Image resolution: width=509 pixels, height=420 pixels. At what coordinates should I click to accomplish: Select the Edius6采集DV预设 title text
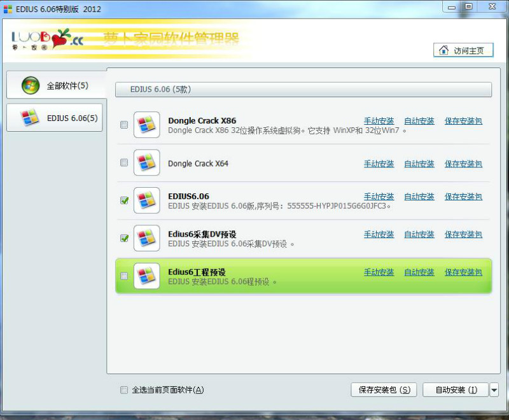(x=202, y=234)
